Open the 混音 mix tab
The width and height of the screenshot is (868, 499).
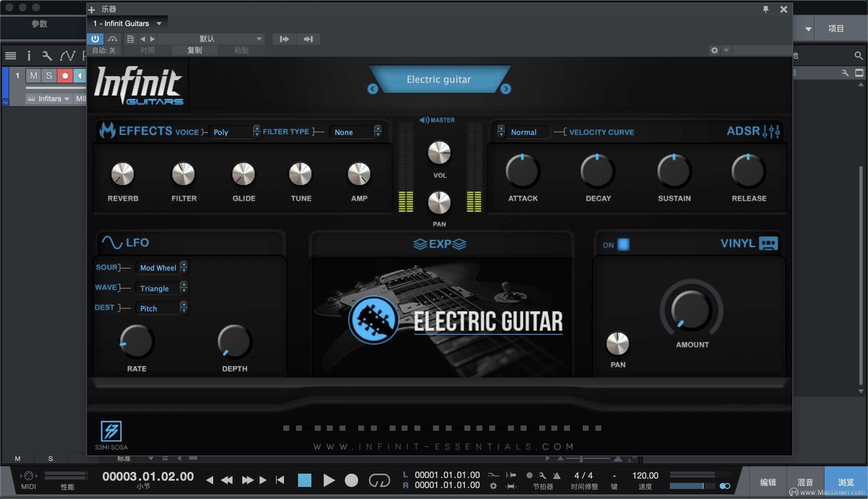pos(805,482)
